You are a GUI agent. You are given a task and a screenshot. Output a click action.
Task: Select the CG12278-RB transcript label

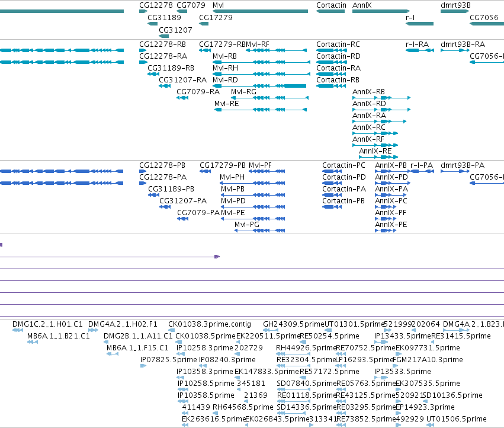162,44
